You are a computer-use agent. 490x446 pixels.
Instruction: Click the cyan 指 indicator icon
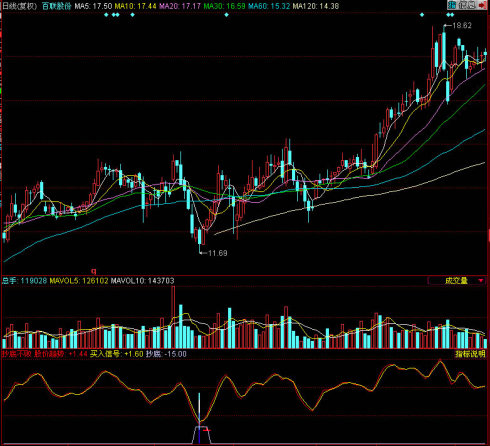click(x=452, y=5)
